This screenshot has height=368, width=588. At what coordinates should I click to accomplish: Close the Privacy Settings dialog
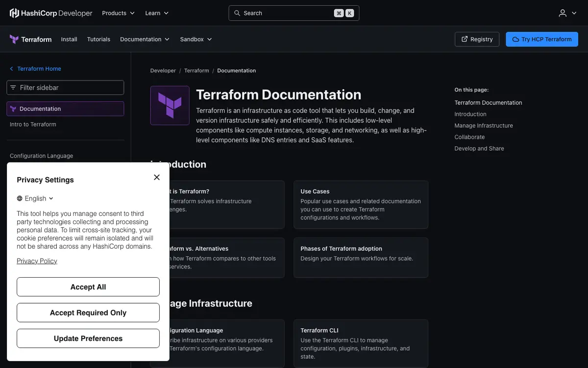coord(157,177)
